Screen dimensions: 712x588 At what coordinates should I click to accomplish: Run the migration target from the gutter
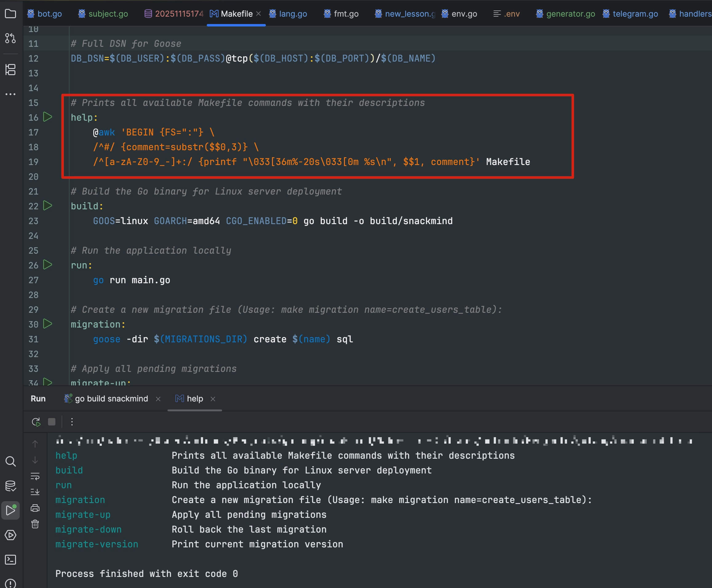[x=48, y=324]
